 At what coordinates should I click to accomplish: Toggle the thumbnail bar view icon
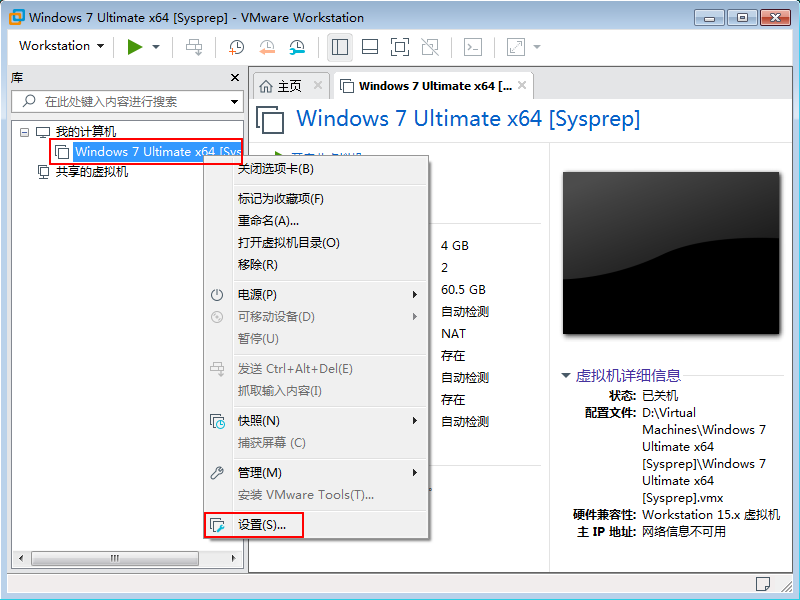(369, 47)
